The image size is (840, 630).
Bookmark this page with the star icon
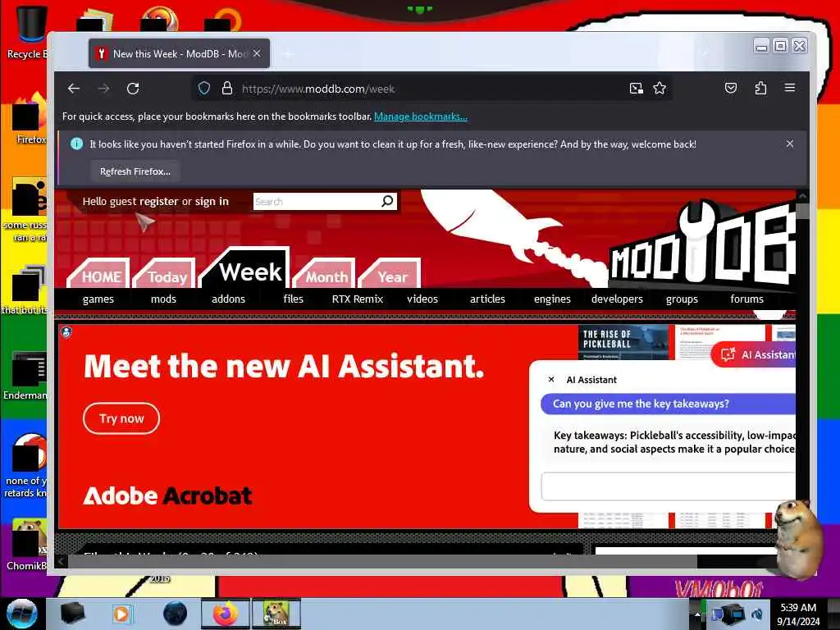click(660, 89)
